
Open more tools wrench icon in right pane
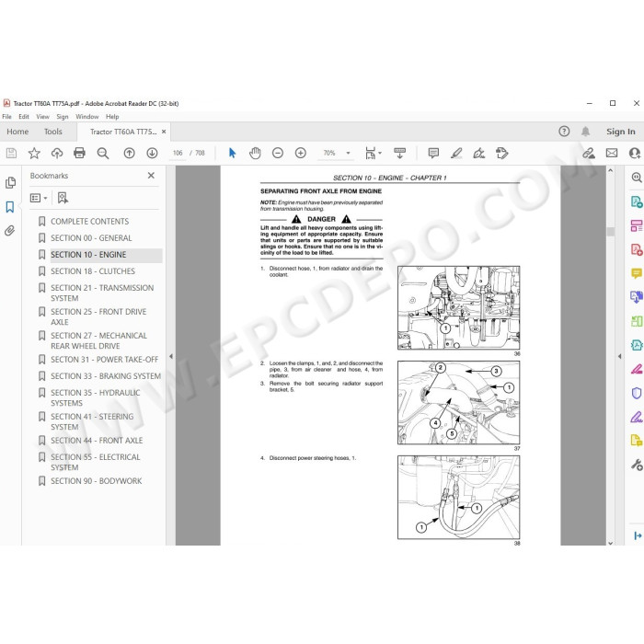click(637, 465)
